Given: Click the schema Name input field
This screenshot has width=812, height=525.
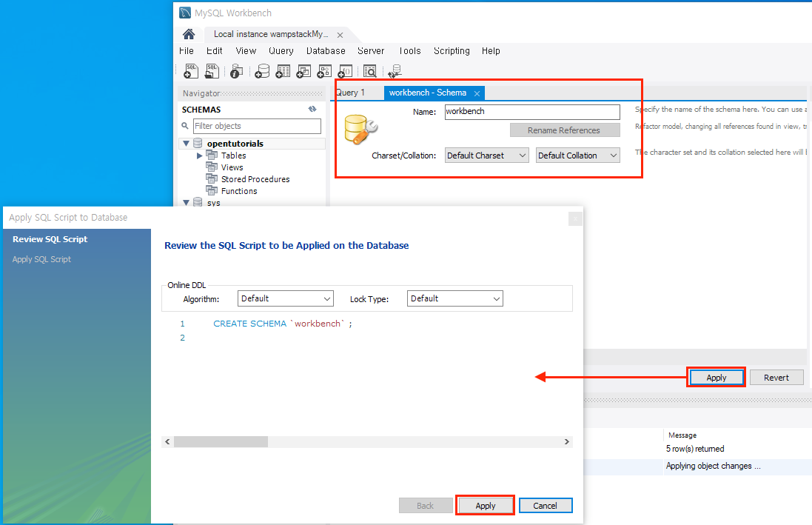Looking at the screenshot, I should (x=532, y=112).
